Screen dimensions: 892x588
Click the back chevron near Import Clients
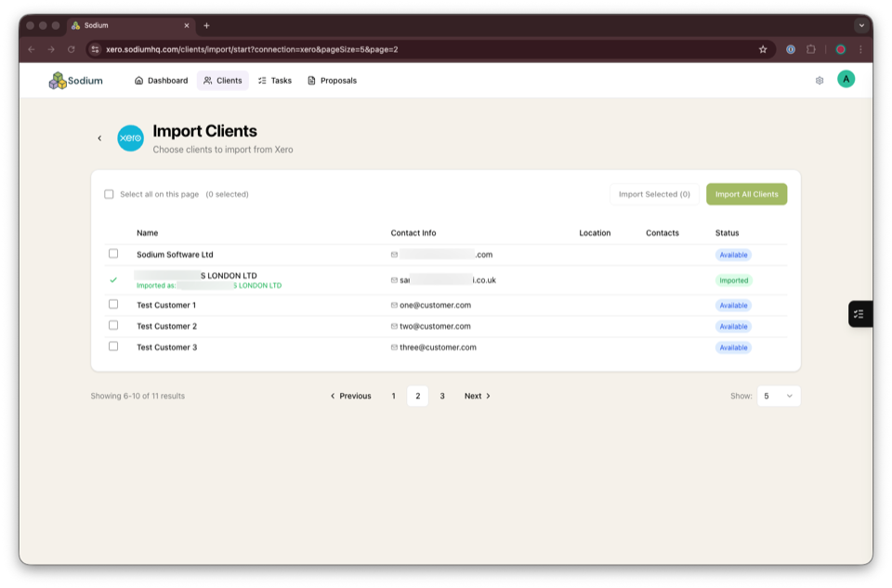coord(99,137)
